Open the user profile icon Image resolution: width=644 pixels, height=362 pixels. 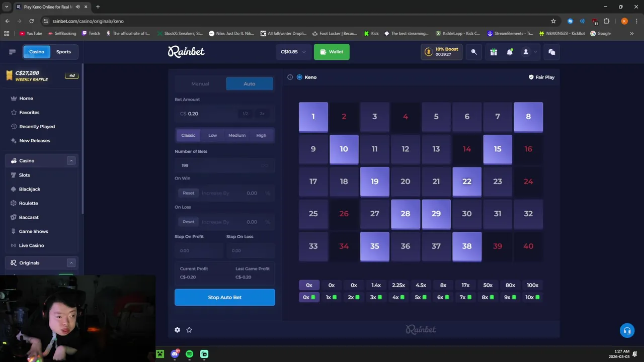[526, 52]
